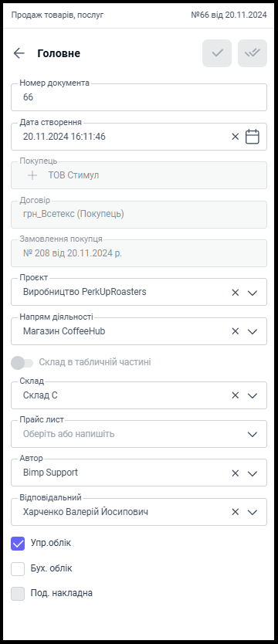This screenshot has width=278, height=644.
Task: Click the double checkmark post button
Action: [253, 53]
